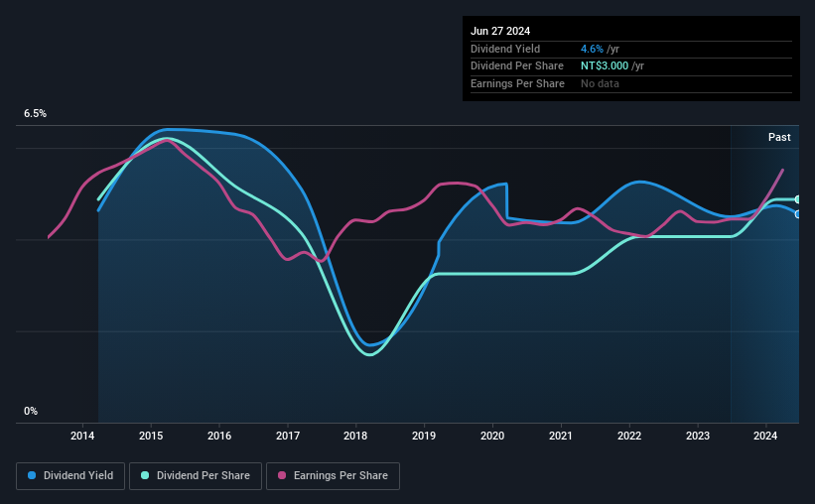Click the 2016 x-axis label
This screenshot has width=815, height=504.
point(219,436)
